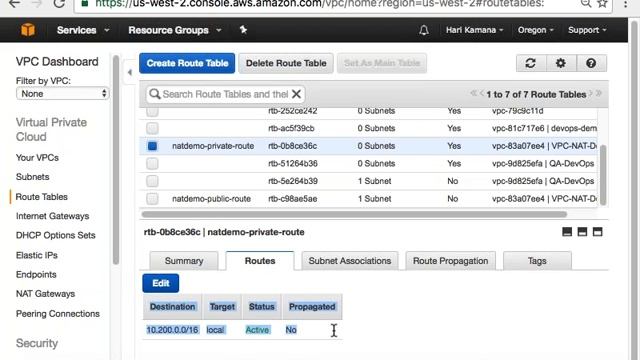Image resolution: width=640 pixels, height=360 pixels.
Task: Click the Propagated column header
Action: pos(312,307)
